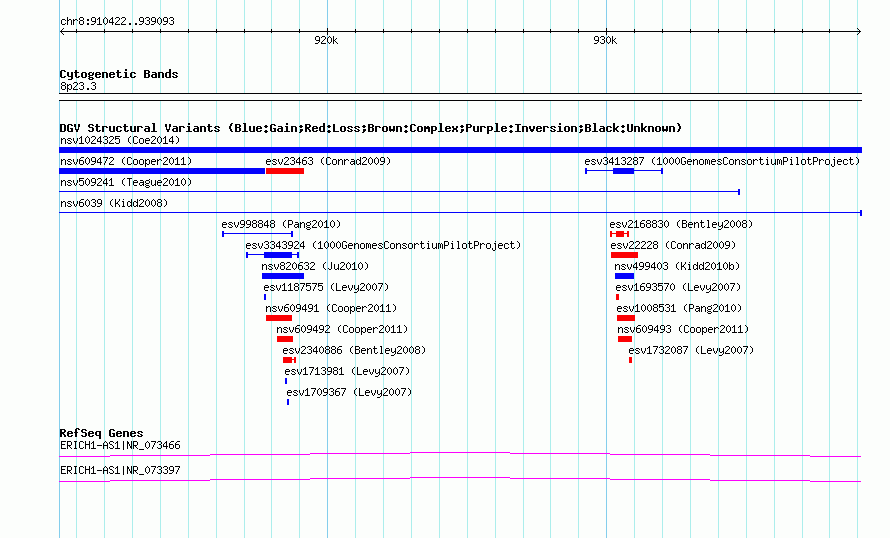Open variant esv2340886 (Bentley2008) label
The width and height of the screenshot is (890, 538).
pyautogui.click(x=354, y=350)
